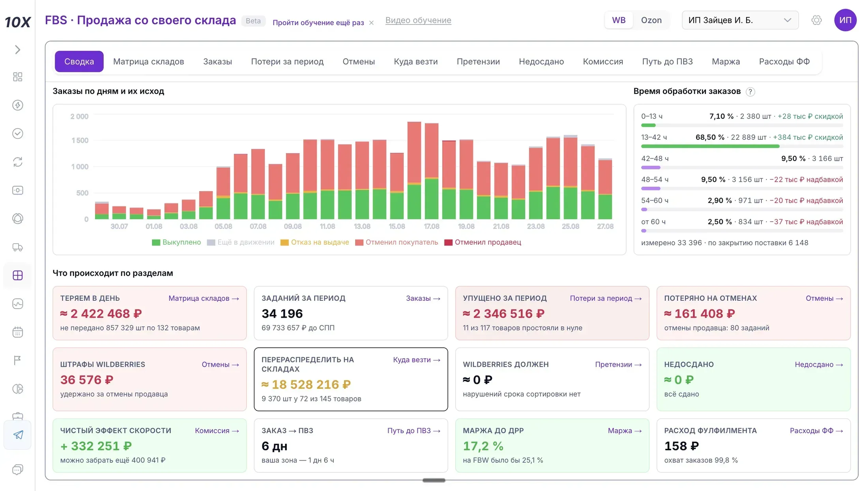This screenshot has height=491, width=868.
Task: Open the calendar sidebar icon
Action: click(17, 332)
